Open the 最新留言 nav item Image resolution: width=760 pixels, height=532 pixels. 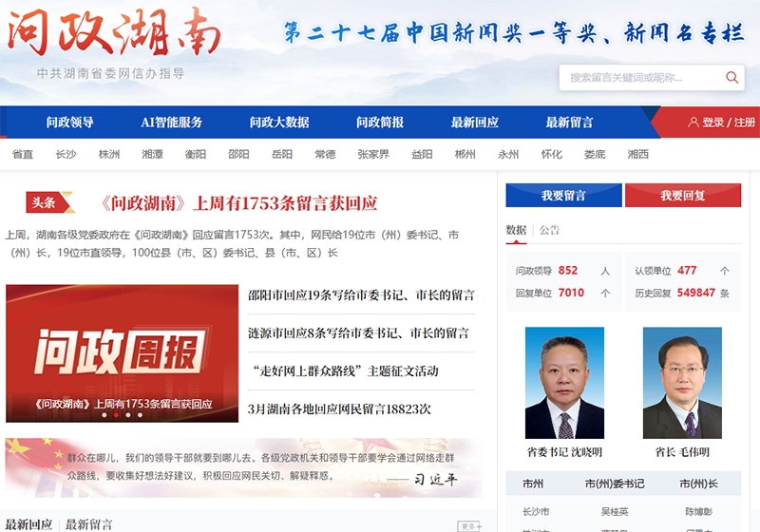(569, 123)
